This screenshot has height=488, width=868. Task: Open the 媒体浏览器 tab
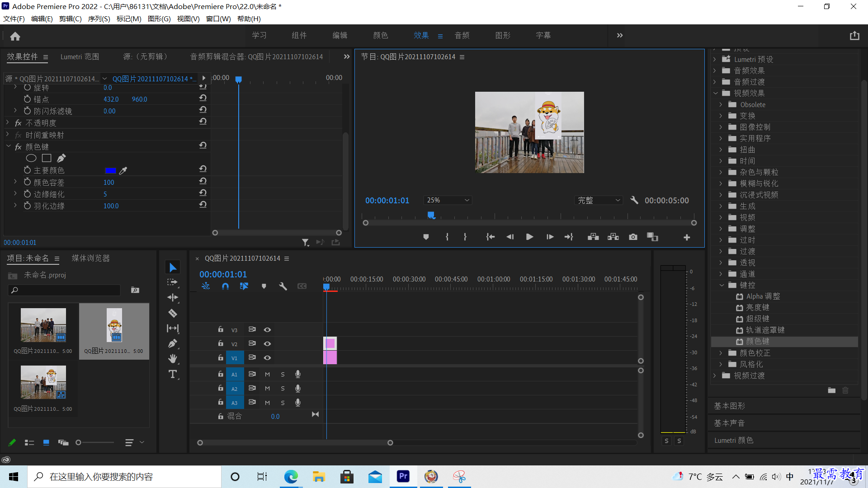tap(91, 258)
